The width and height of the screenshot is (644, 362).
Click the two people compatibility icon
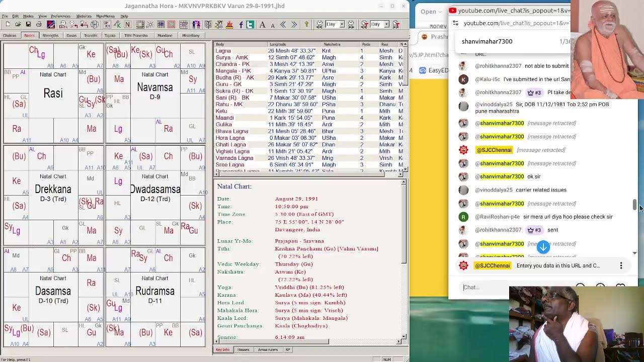[x=196, y=24]
